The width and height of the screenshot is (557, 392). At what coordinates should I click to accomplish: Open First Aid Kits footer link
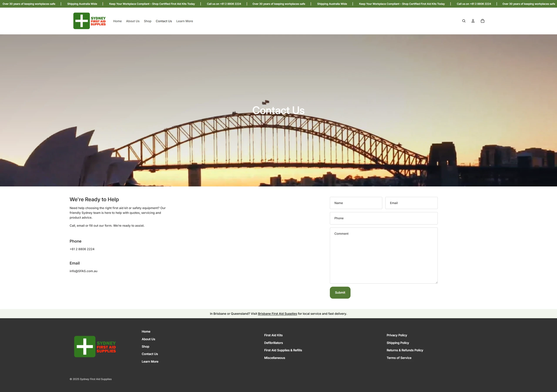pos(273,335)
